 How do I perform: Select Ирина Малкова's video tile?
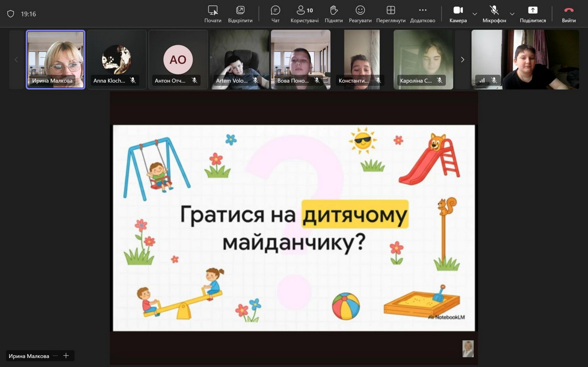click(56, 59)
